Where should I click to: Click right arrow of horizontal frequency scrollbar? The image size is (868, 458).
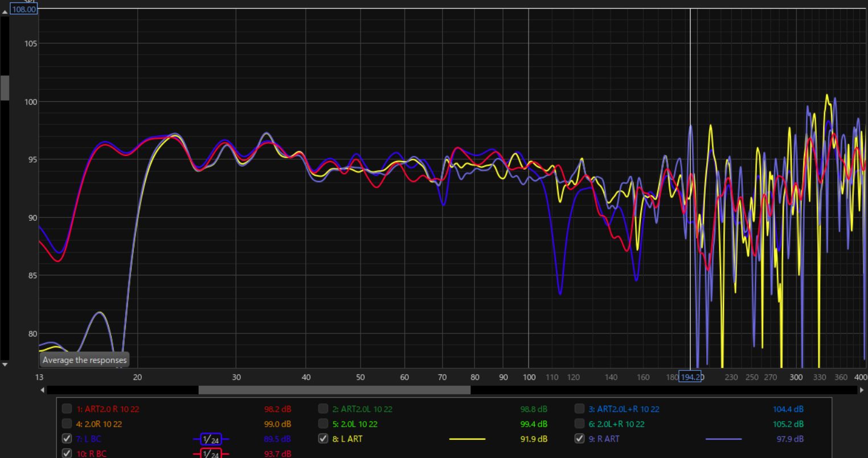861,390
